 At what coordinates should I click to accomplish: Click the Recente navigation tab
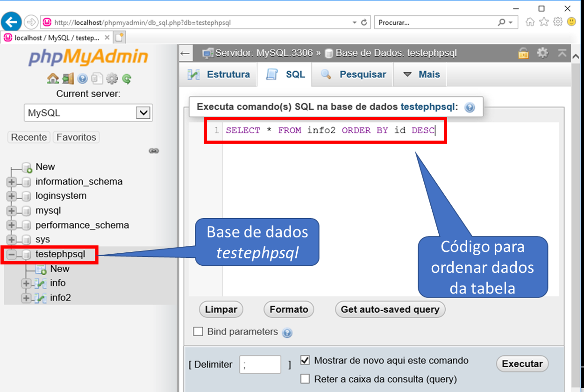pyautogui.click(x=29, y=137)
